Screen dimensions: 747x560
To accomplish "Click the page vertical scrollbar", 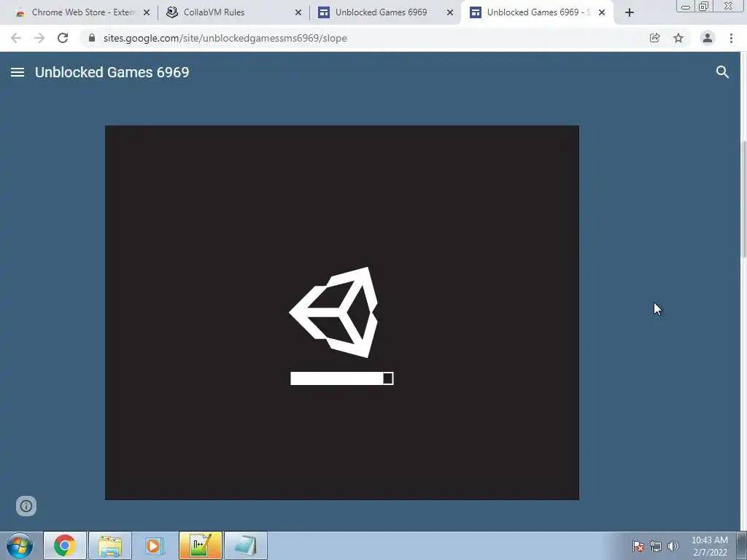I will 743,200.
